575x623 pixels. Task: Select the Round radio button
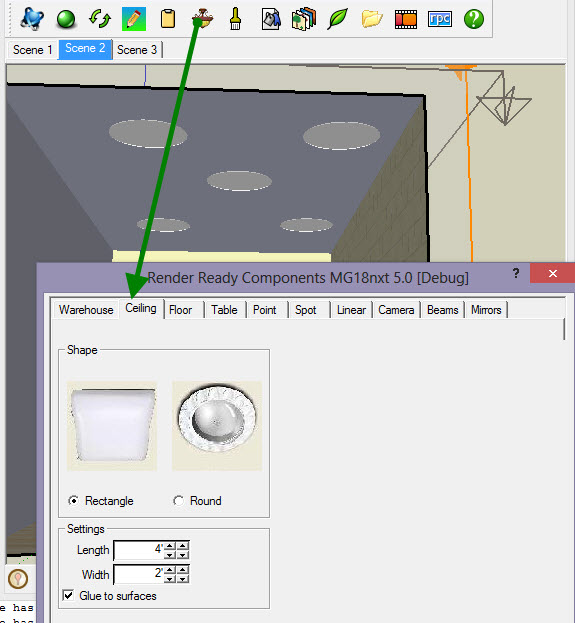178,501
